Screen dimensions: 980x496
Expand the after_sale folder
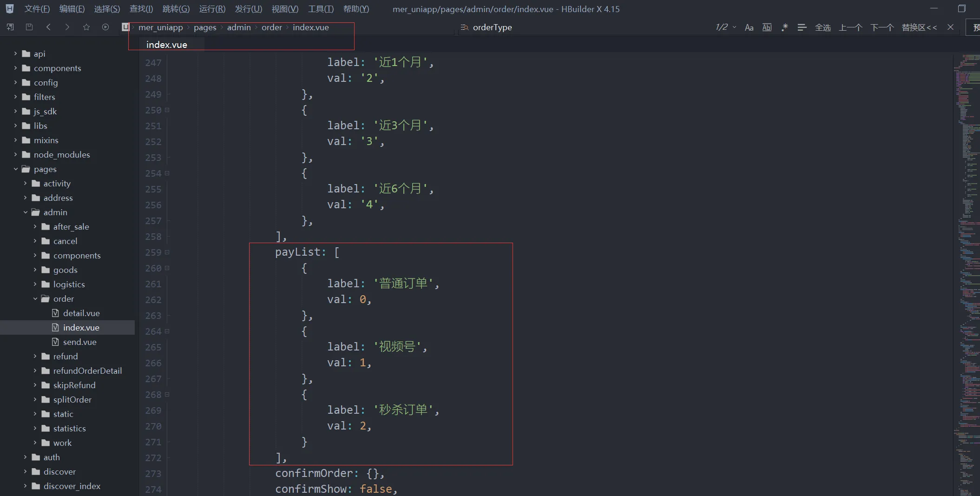pyautogui.click(x=35, y=226)
